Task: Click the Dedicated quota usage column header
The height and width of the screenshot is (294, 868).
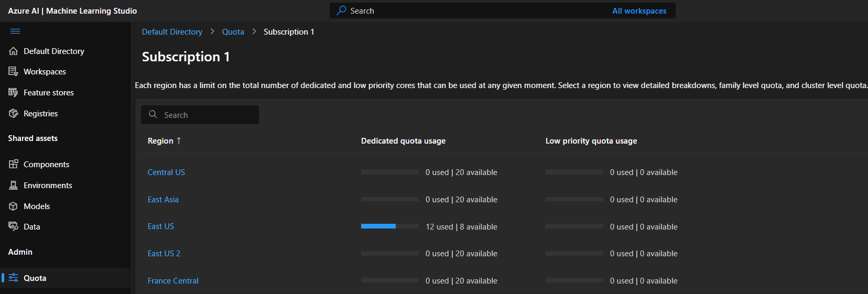Action: coord(403,141)
